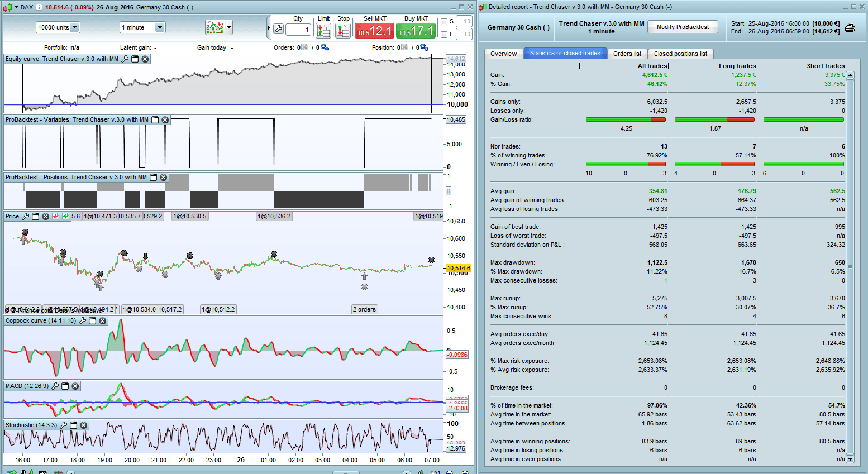Image resolution: width=868 pixels, height=474 pixels.
Task: Remove the Coppock curve indicator
Action: [103, 320]
